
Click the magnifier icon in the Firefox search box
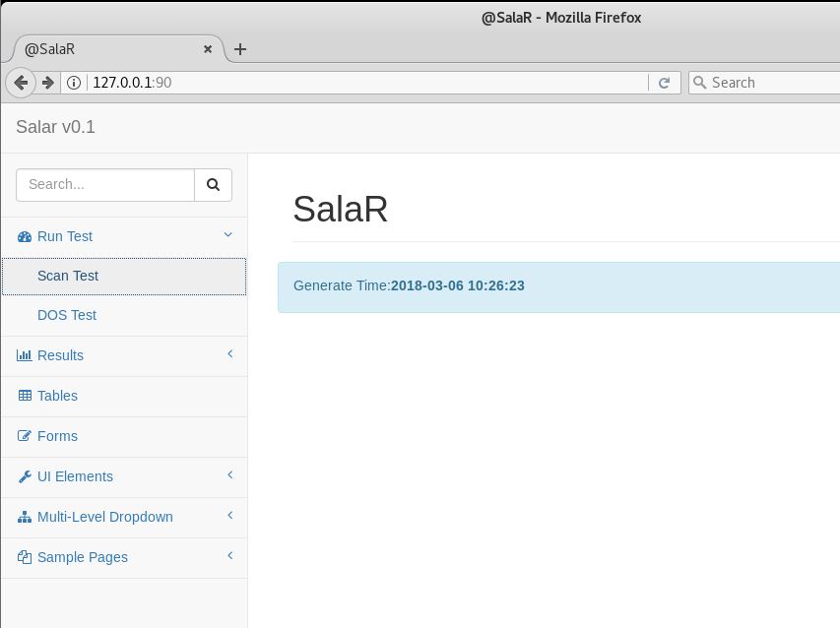(x=699, y=83)
